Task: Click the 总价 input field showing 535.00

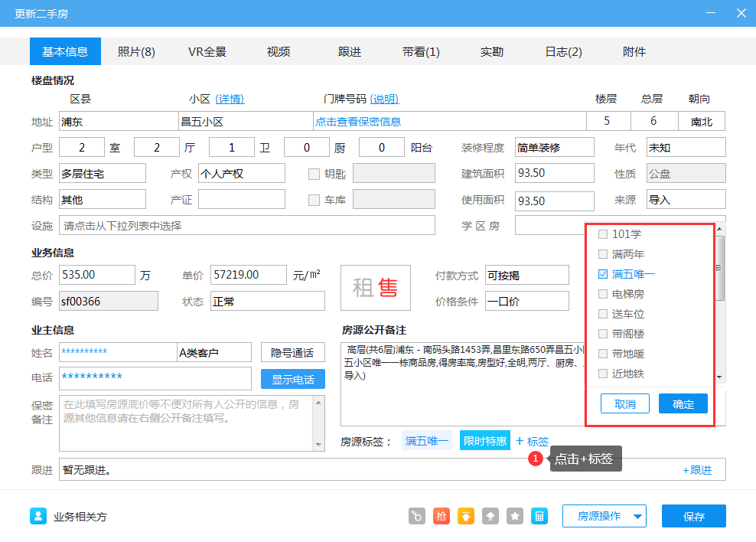Action: point(97,275)
